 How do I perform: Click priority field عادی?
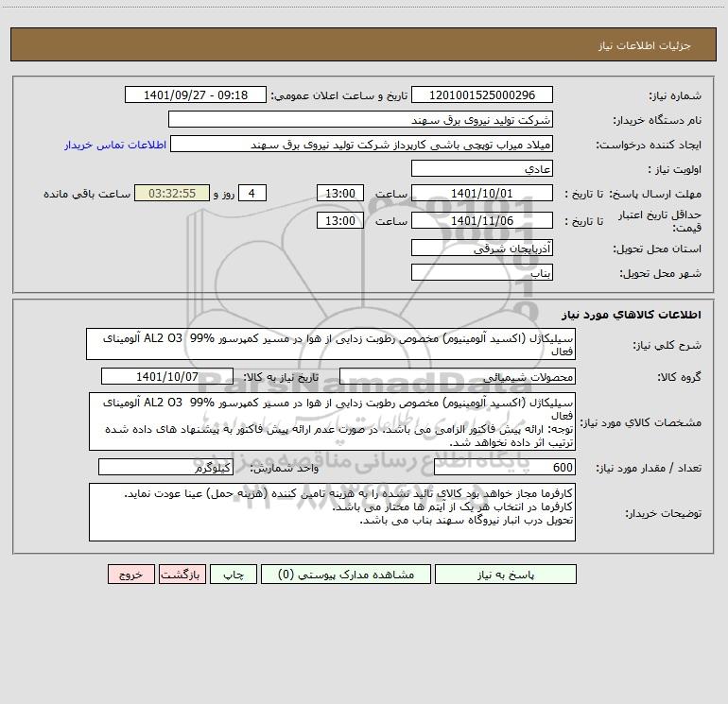[x=482, y=168]
